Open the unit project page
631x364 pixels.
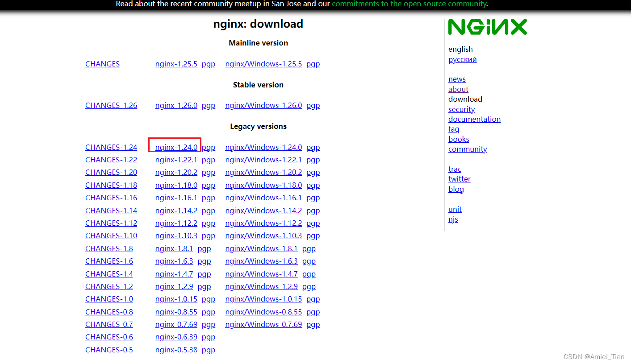tap(455, 209)
